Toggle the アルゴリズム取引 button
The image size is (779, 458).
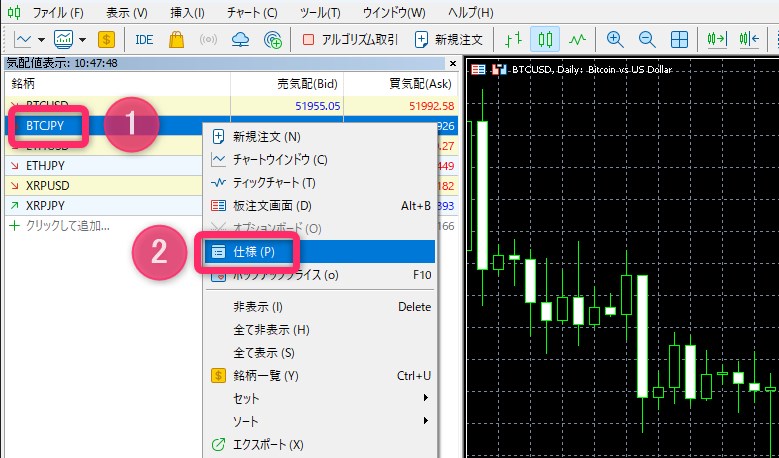pyautogui.click(x=350, y=40)
